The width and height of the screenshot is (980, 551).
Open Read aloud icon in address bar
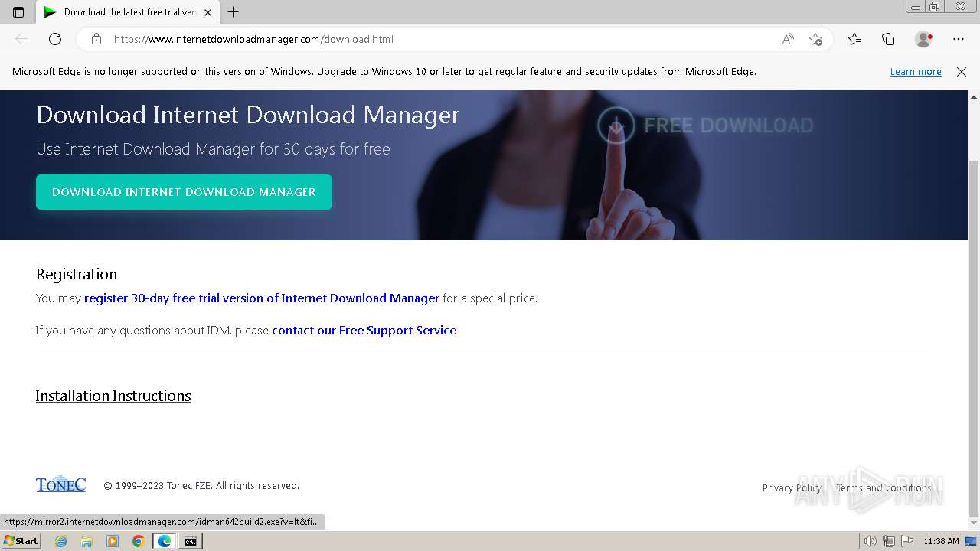pyautogui.click(x=788, y=39)
